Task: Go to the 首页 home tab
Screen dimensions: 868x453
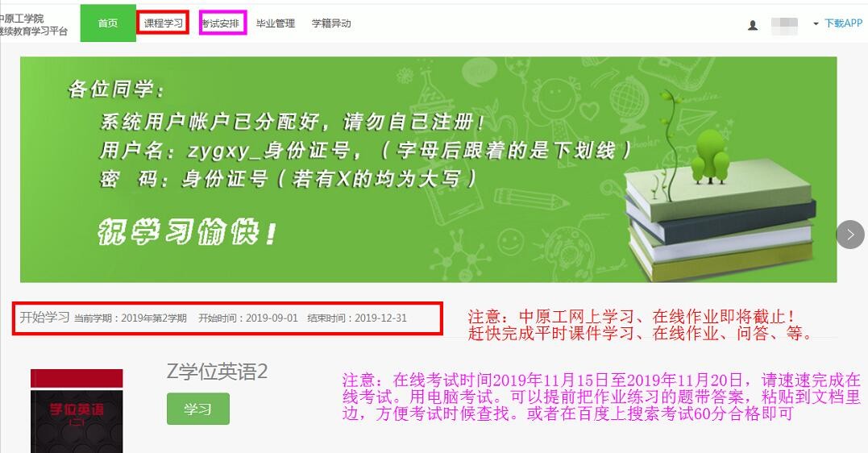Action: pos(108,23)
